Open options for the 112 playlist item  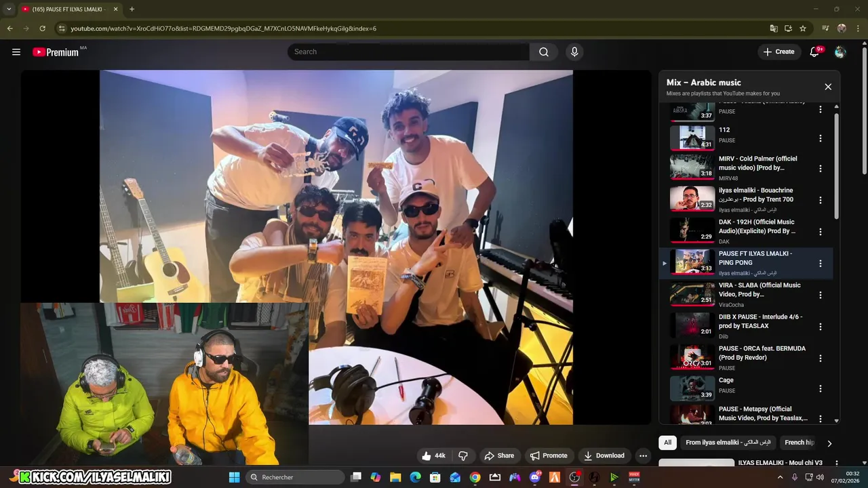(x=820, y=138)
